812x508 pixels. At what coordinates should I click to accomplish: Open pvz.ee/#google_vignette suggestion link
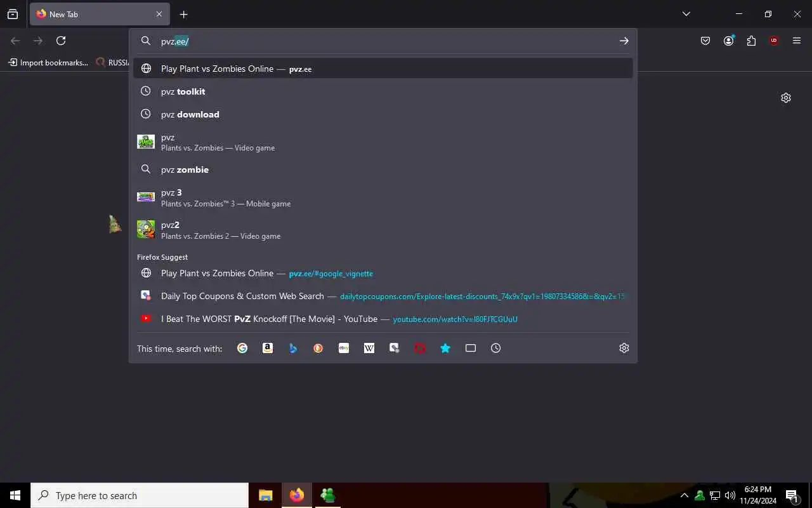[383, 273]
